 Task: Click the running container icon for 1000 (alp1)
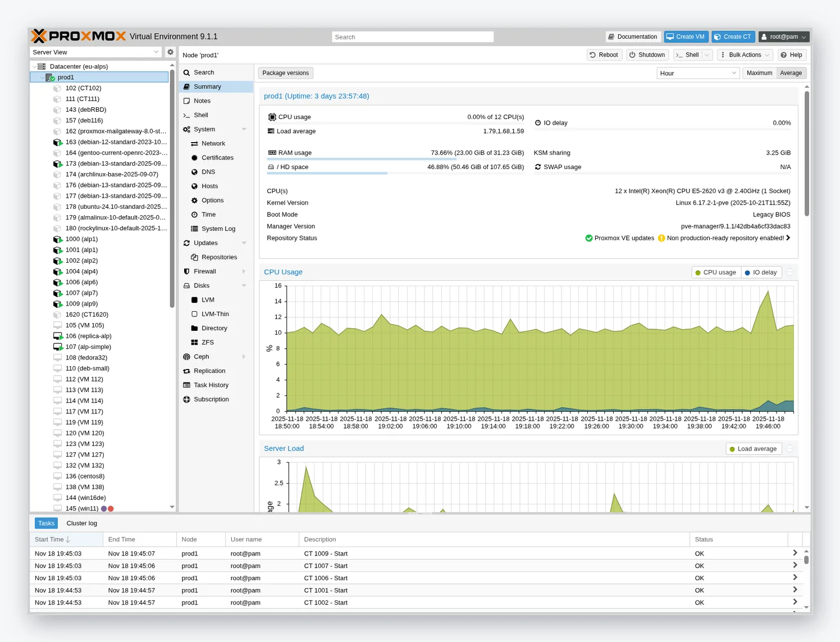(57, 239)
